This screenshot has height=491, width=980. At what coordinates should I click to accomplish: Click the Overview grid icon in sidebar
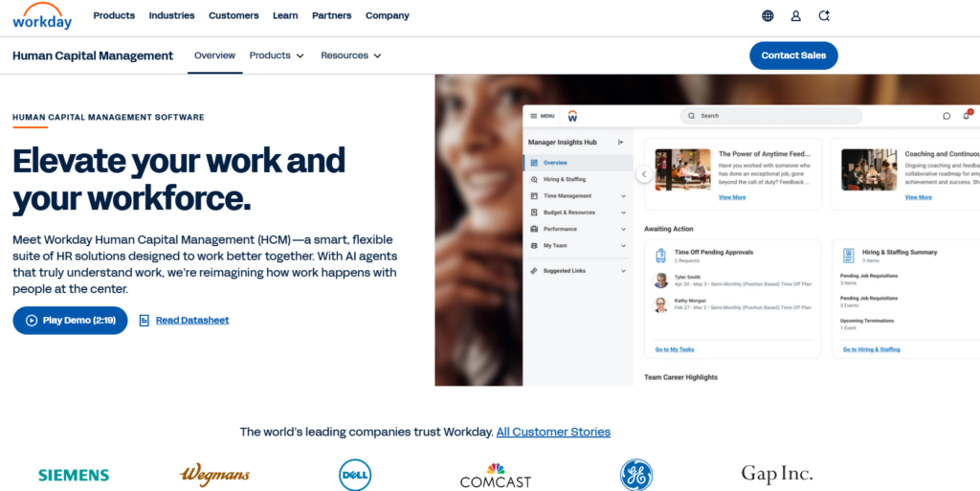click(534, 163)
